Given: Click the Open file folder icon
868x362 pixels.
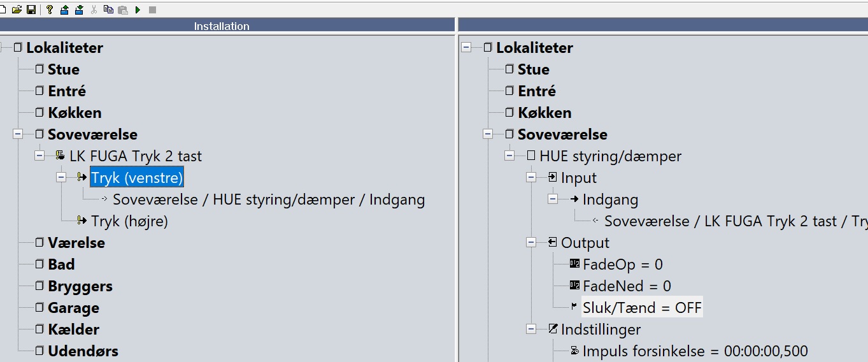Looking at the screenshot, I should point(17,10).
